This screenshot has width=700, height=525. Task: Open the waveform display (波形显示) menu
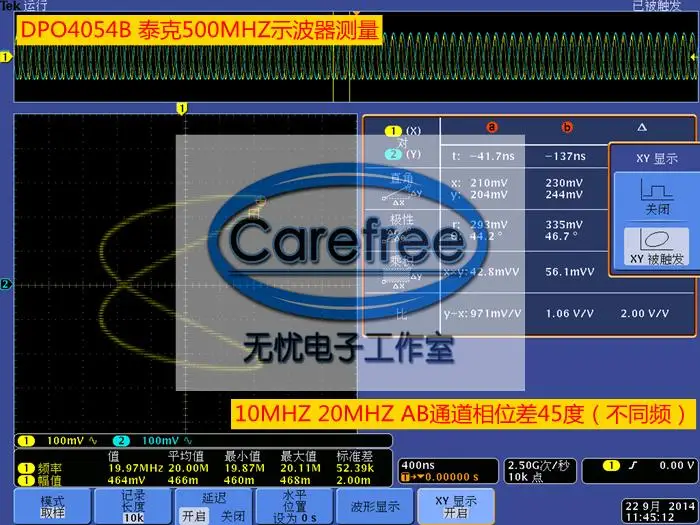pyautogui.click(x=375, y=506)
